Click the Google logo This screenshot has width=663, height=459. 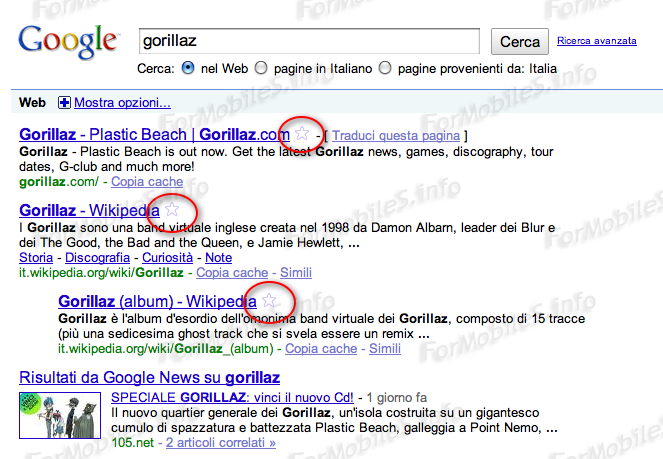click(67, 42)
